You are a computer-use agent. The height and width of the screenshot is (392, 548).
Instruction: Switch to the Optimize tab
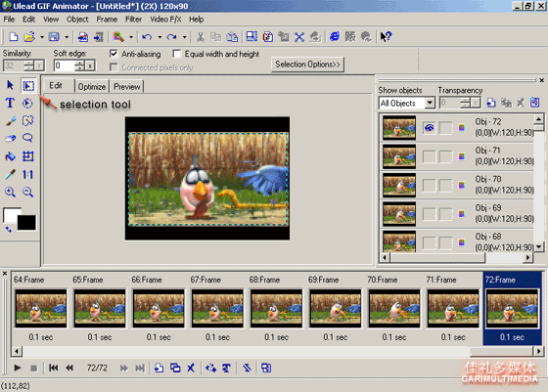(x=92, y=87)
